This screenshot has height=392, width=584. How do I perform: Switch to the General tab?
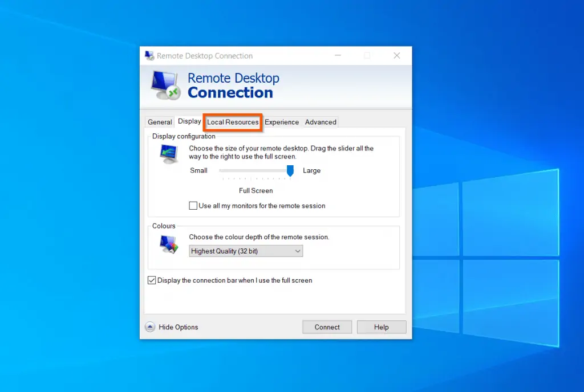(x=159, y=121)
